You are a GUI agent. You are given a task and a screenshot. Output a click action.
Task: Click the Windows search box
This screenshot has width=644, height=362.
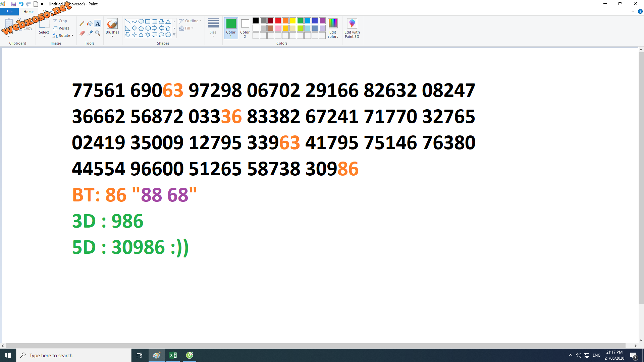(x=74, y=355)
